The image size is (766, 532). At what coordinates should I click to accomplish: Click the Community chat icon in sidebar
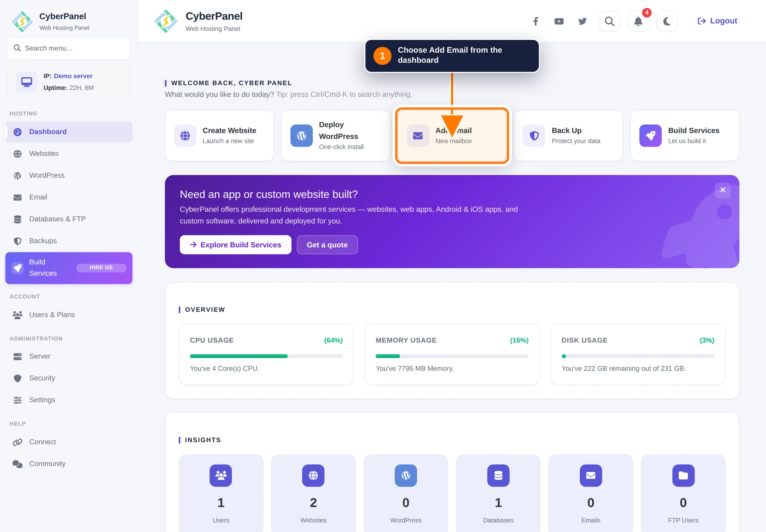tap(18, 464)
